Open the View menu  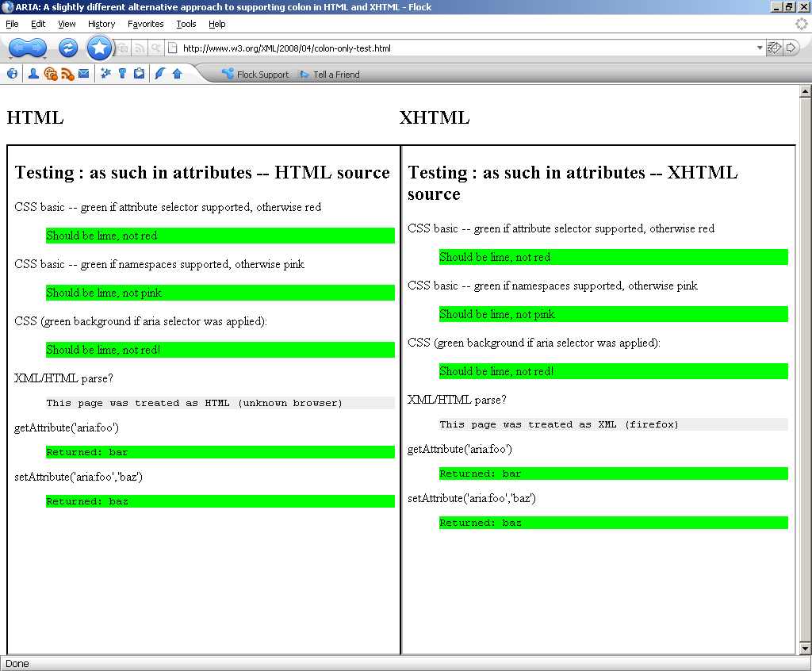point(67,24)
